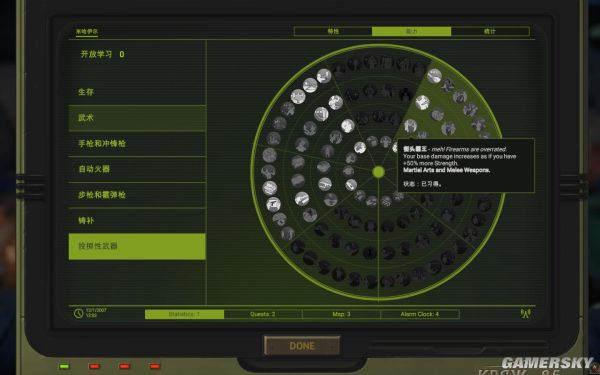600x375 pixels.
Task: Open the Statistics: 1 bottom tab
Action: point(184,314)
